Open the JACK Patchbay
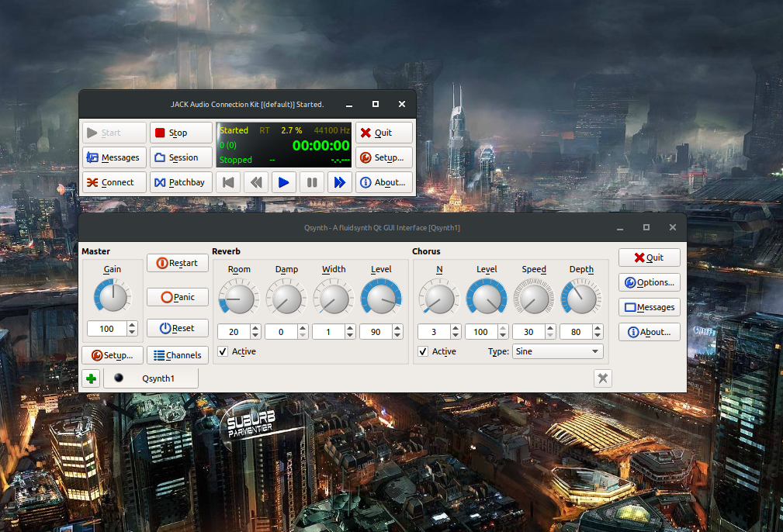 tap(182, 183)
